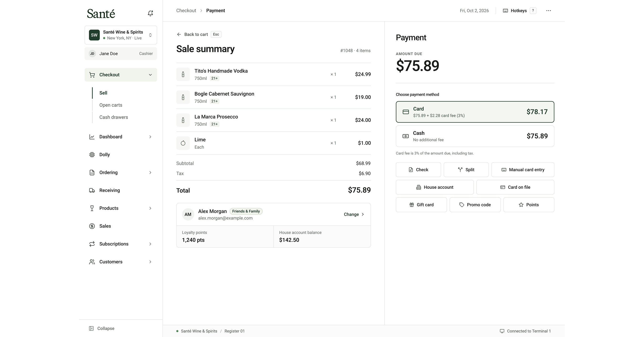Viewport: 644px width, 337px height.
Task: Apply a Gift card
Action: pyautogui.click(x=421, y=204)
